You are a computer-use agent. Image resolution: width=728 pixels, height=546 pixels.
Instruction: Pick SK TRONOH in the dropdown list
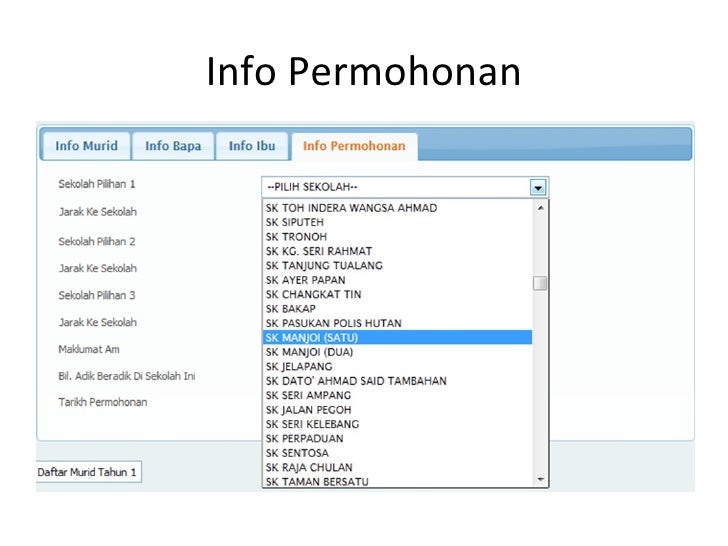click(x=397, y=237)
